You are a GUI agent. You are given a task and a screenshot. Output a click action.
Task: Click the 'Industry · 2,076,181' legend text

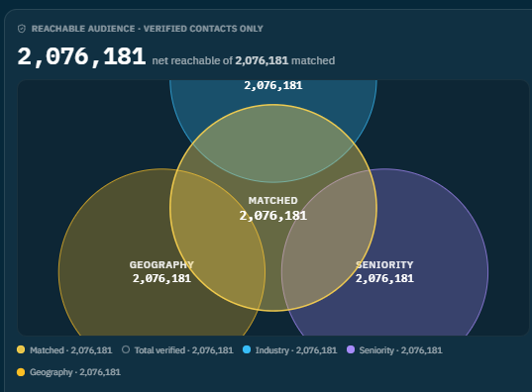click(x=296, y=350)
